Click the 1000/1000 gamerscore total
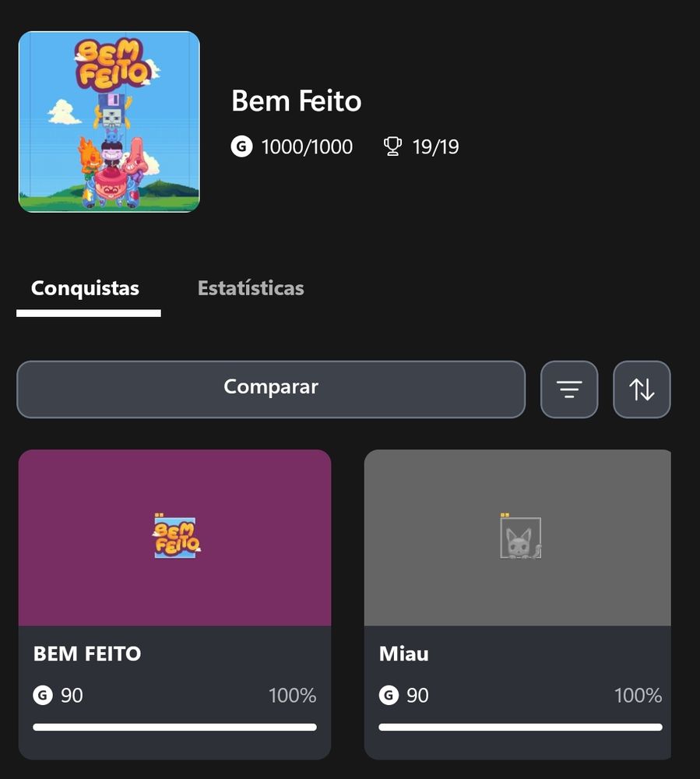 click(307, 147)
